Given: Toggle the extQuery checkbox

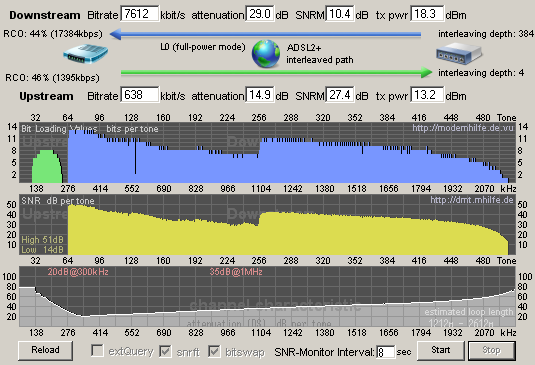Looking at the screenshot, I should (x=98, y=351).
